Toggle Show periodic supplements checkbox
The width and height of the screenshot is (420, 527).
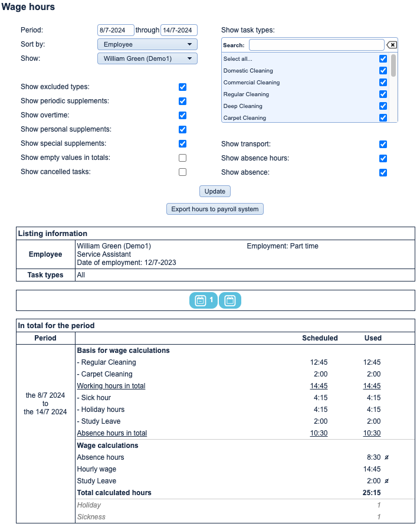182,101
